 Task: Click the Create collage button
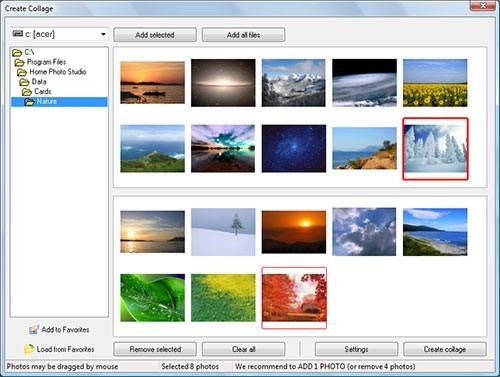click(x=445, y=349)
